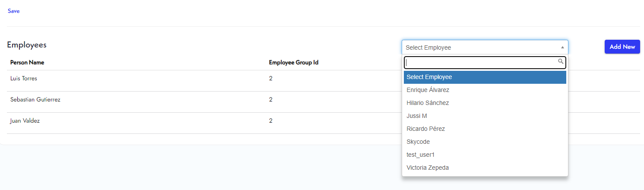Pick the Skycode entry
644x190 pixels.
point(418,142)
